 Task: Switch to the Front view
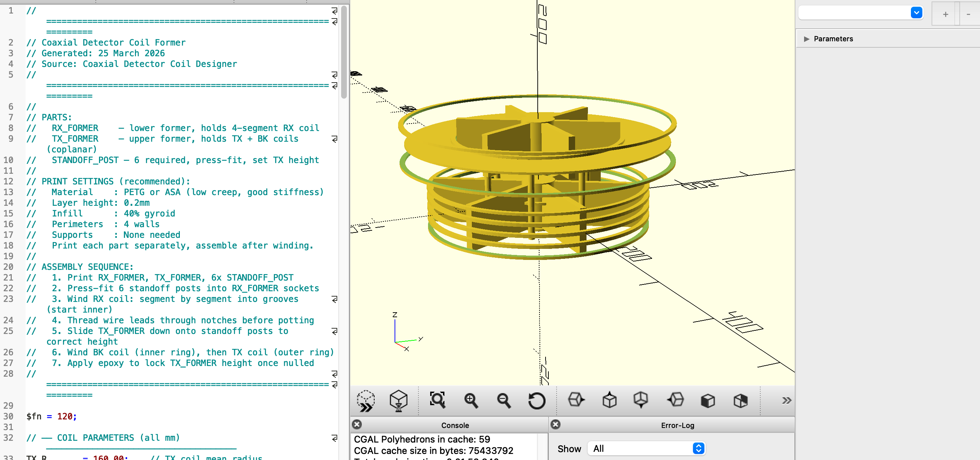point(708,401)
